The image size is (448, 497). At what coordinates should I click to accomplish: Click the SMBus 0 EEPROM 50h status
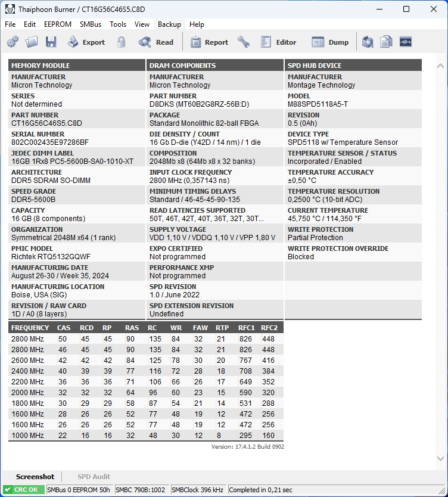[79, 490]
